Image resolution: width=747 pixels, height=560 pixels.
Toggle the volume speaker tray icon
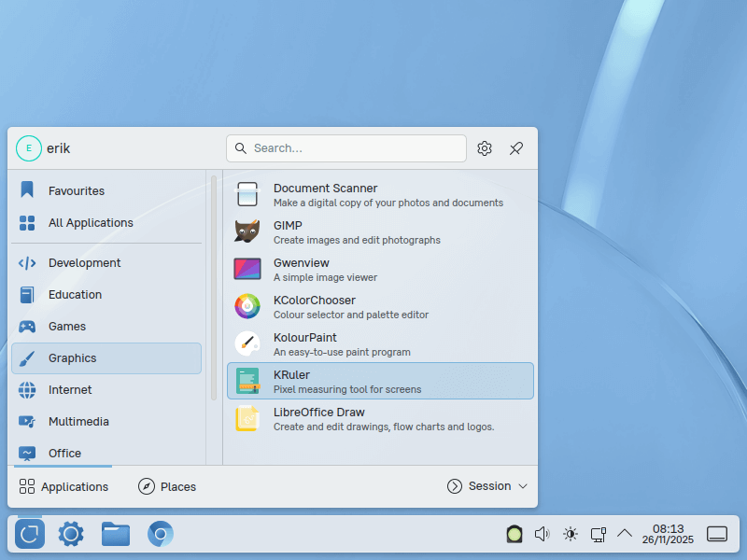(542, 534)
